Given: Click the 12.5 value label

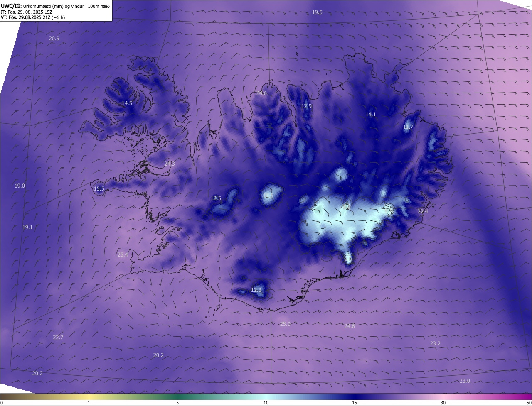Looking at the screenshot, I should (216, 198).
